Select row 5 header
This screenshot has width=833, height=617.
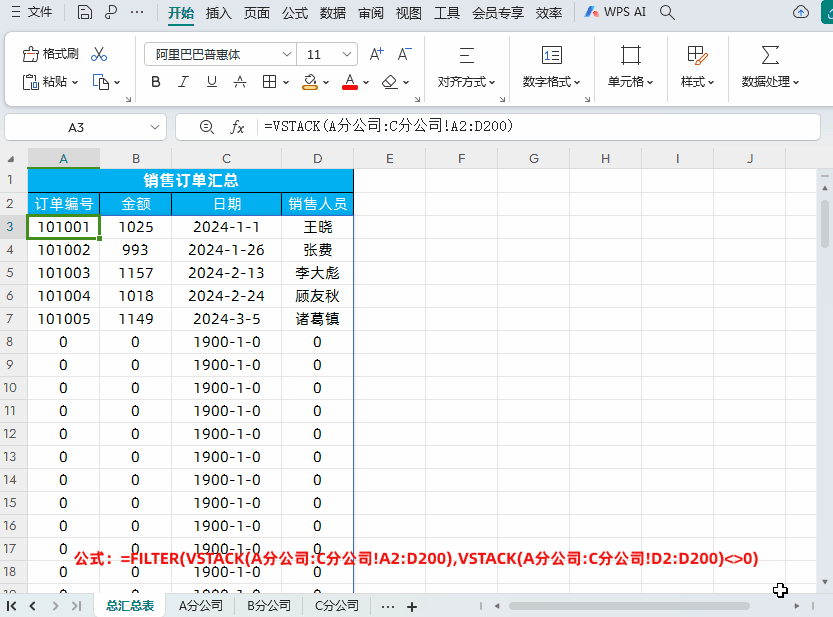pyautogui.click(x=10, y=273)
